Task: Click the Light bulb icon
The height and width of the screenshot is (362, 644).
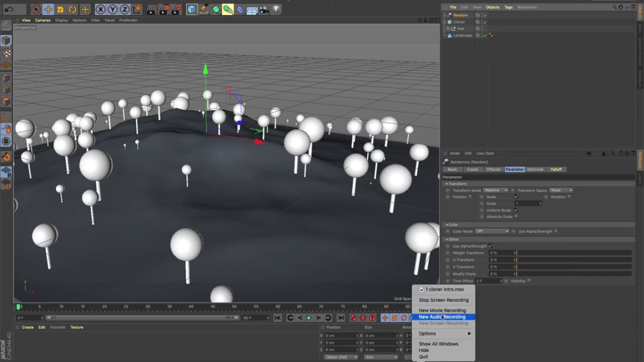Action: [x=276, y=9]
